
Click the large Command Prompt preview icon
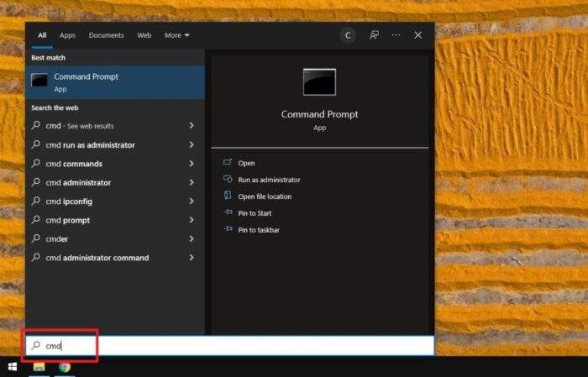pyautogui.click(x=319, y=81)
